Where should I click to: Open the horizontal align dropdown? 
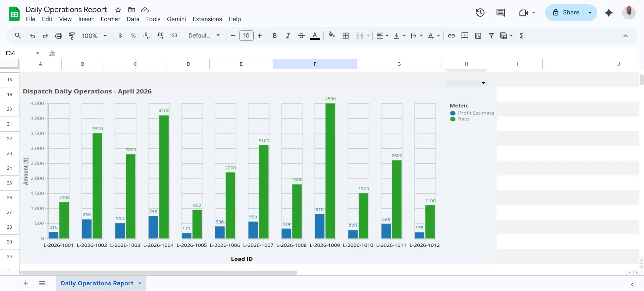click(382, 35)
